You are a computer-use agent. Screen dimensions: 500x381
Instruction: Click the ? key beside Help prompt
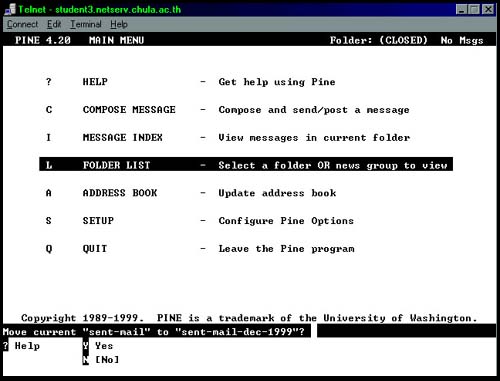6,346
